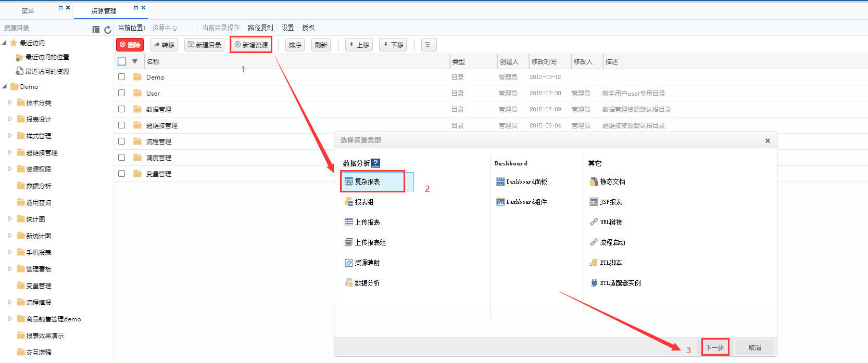Open the 商品销售管理demo folder in tree
The width and height of the screenshot is (868, 363).
[53, 319]
